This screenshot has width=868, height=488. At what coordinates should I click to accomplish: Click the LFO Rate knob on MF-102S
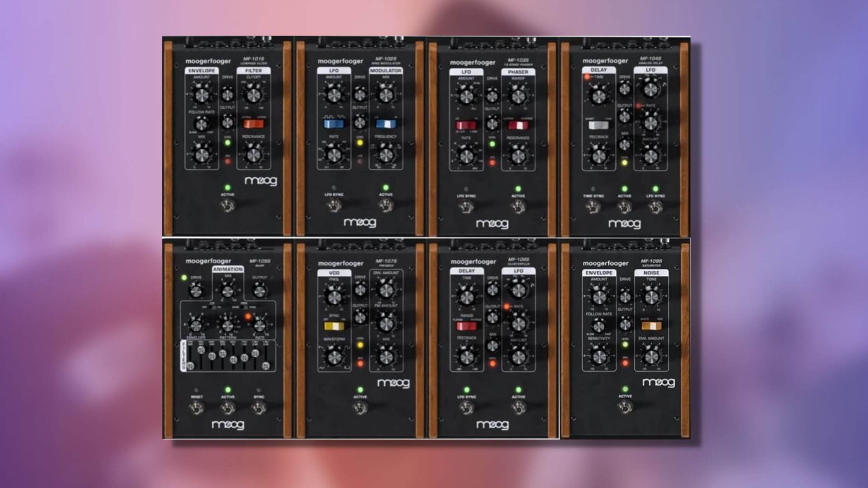point(334,155)
